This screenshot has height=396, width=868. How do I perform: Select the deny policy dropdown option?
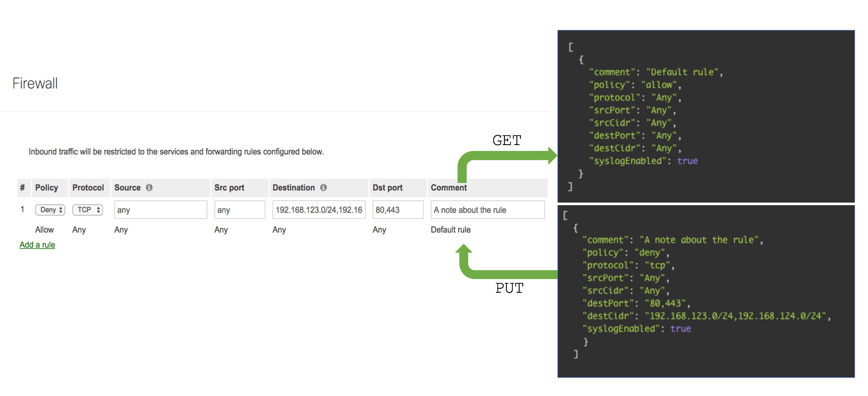click(x=48, y=210)
